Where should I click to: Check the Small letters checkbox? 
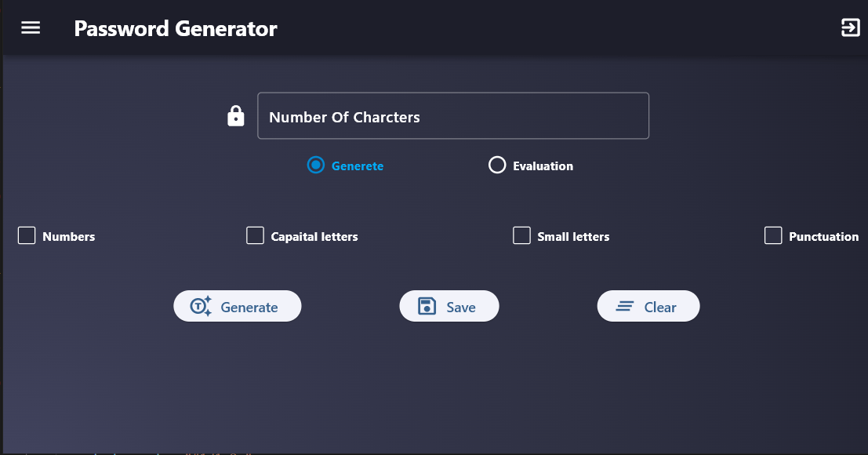tap(521, 235)
